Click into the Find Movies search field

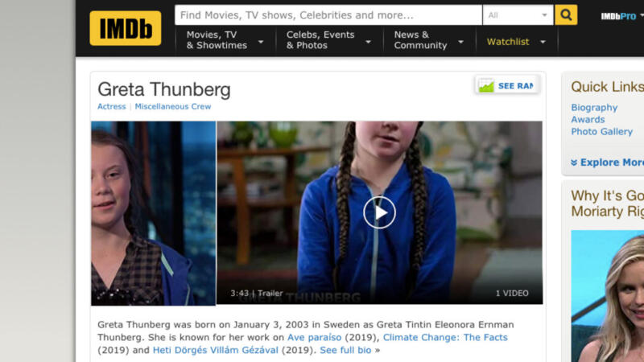pyautogui.click(x=328, y=15)
